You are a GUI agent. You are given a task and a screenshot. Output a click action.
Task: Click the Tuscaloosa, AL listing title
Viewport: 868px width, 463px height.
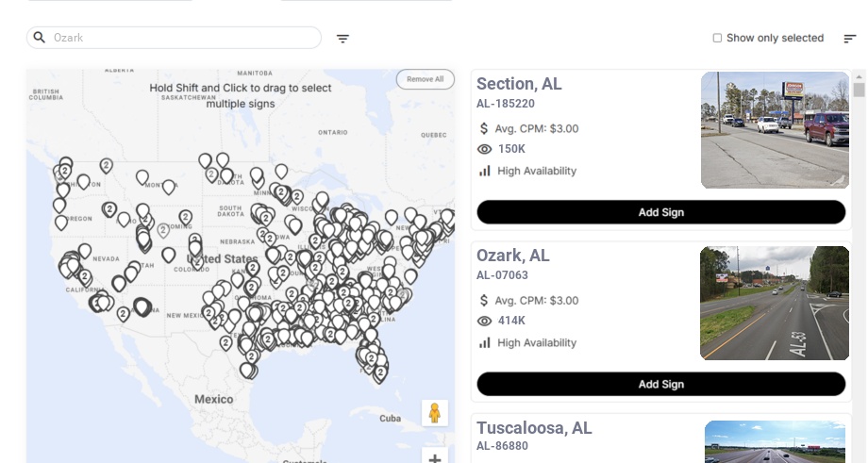point(534,428)
